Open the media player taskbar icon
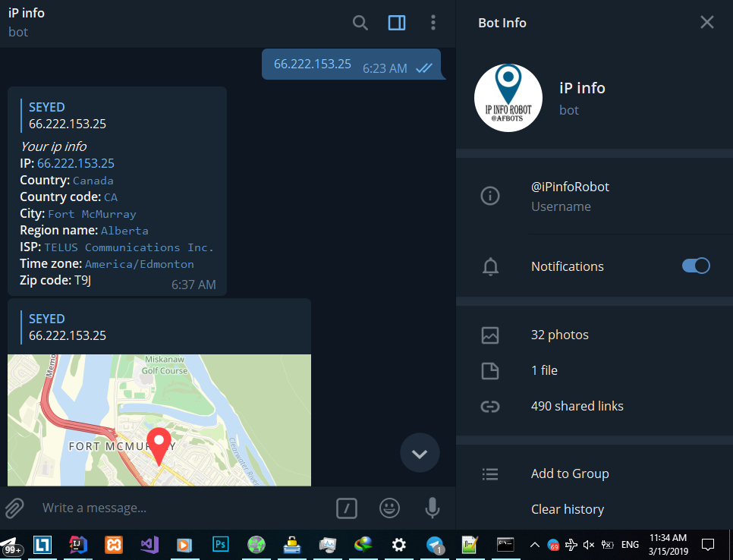733x560 pixels. (184, 545)
